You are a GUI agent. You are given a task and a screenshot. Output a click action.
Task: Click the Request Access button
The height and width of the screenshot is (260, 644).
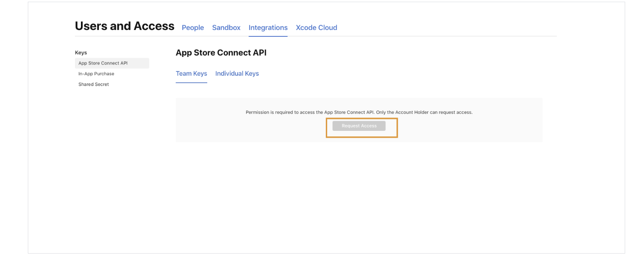(359, 126)
